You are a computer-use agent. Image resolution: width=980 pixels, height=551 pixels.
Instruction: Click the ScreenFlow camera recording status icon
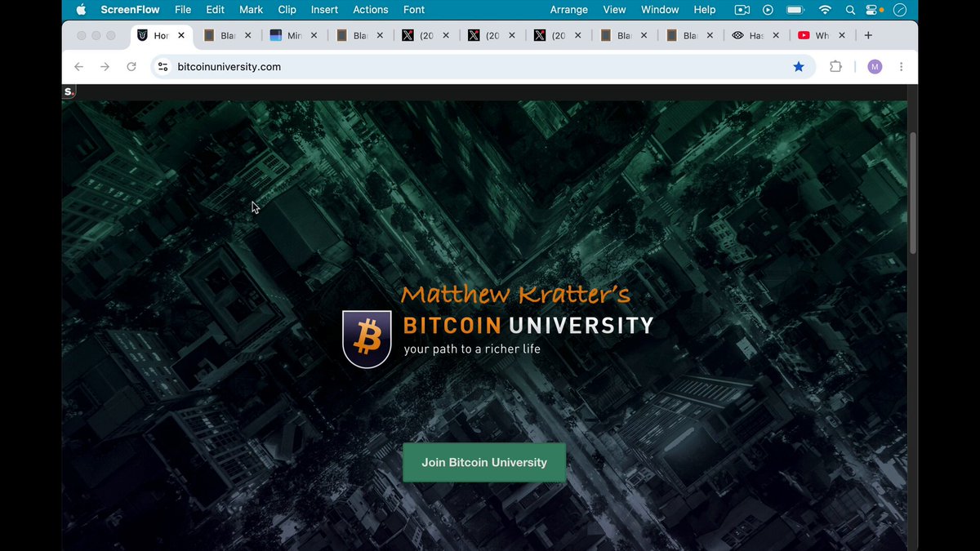(x=742, y=10)
